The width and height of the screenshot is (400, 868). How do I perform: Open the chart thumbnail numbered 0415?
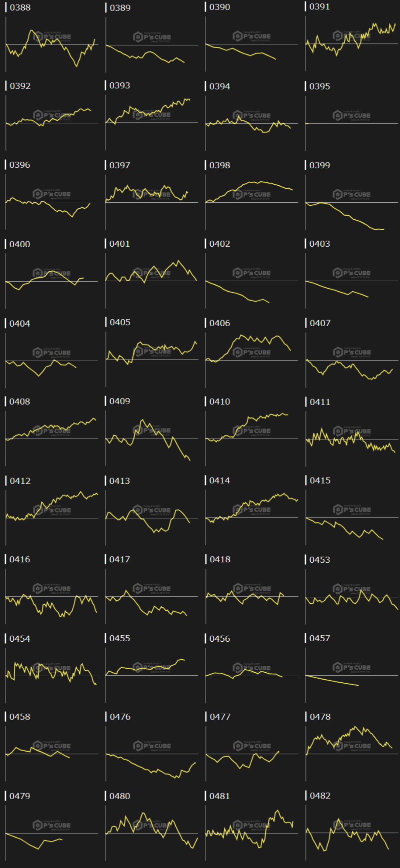coord(351,517)
